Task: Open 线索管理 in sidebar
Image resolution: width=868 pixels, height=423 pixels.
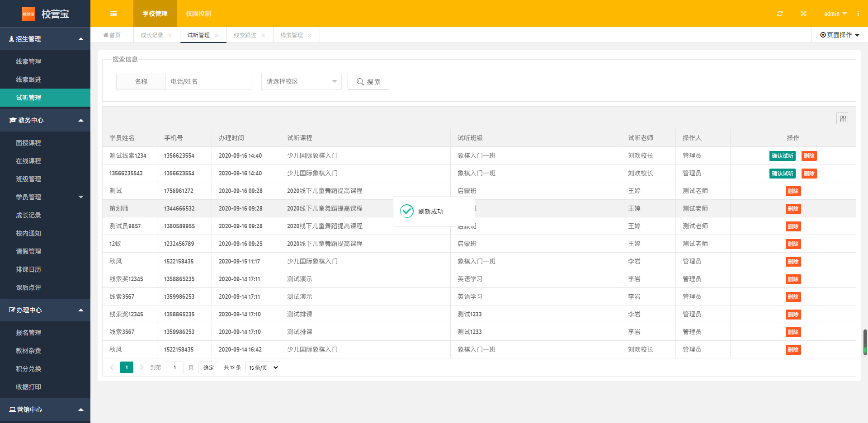Action: (x=45, y=61)
